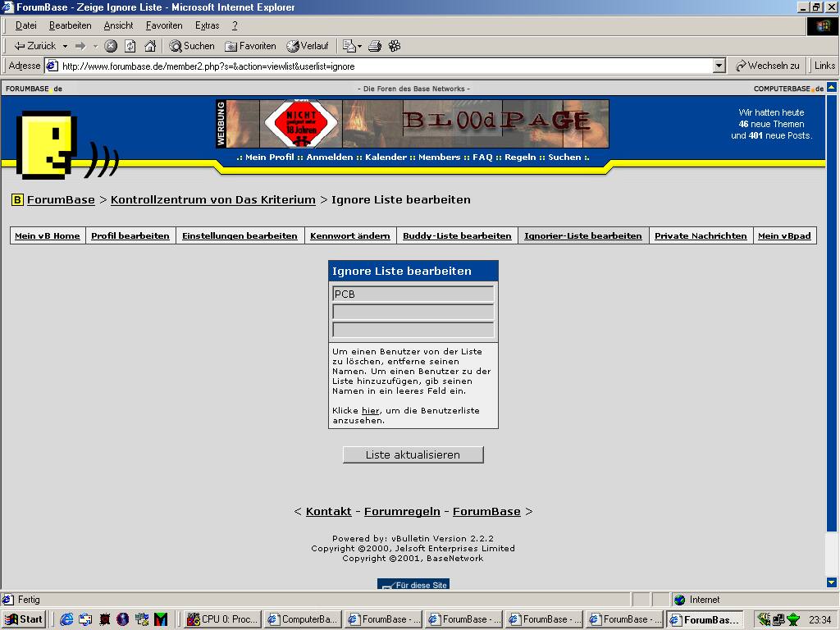Image resolution: width=840 pixels, height=630 pixels.
Task: Switch to the Einstellungen bearbeiten tab
Action: 240,235
